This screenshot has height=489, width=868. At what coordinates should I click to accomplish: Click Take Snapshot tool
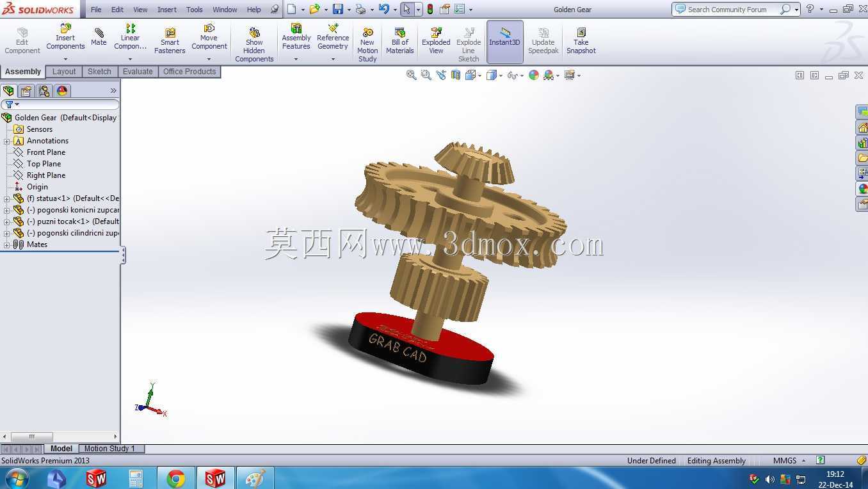pyautogui.click(x=581, y=41)
